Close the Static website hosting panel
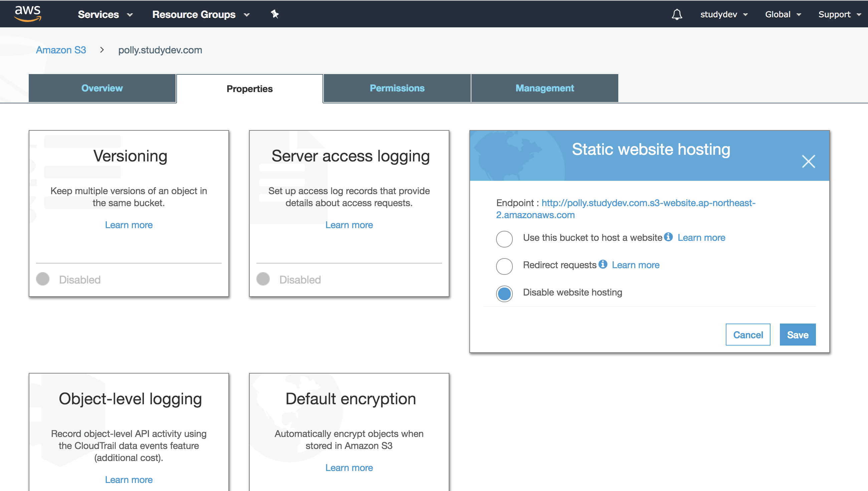Image resolution: width=868 pixels, height=491 pixels. click(x=808, y=161)
